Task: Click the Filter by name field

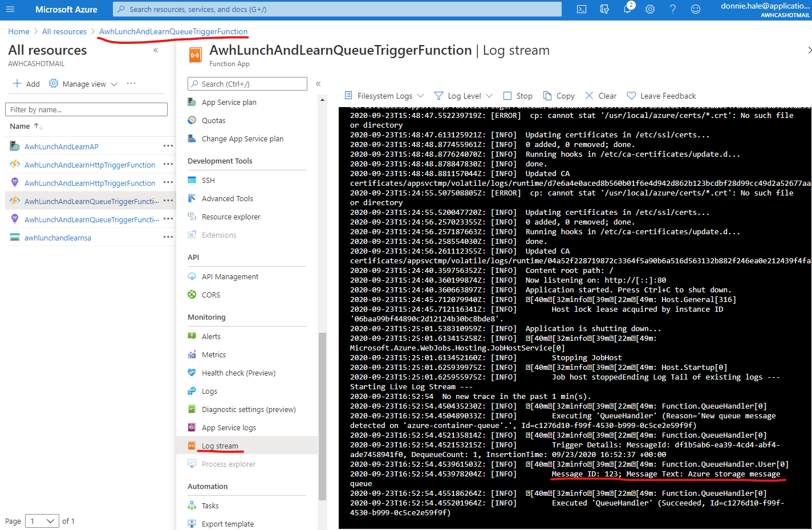Action: pos(86,109)
